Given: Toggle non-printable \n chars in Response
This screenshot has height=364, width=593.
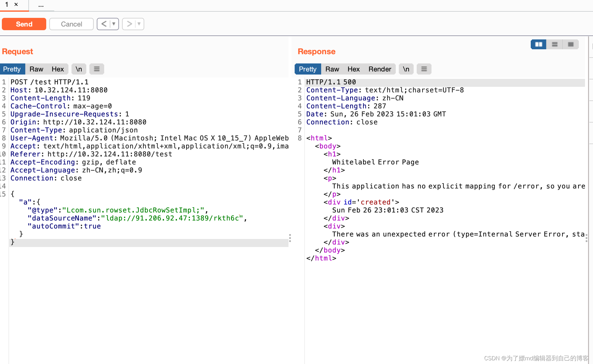Looking at the screenshot, I should pyautogui.click(x=406, y=69).
